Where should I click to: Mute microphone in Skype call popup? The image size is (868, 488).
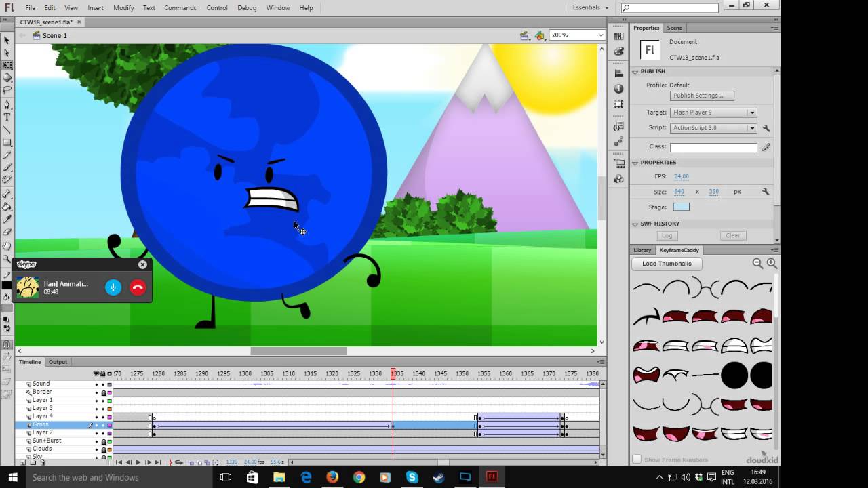point(113,287)
